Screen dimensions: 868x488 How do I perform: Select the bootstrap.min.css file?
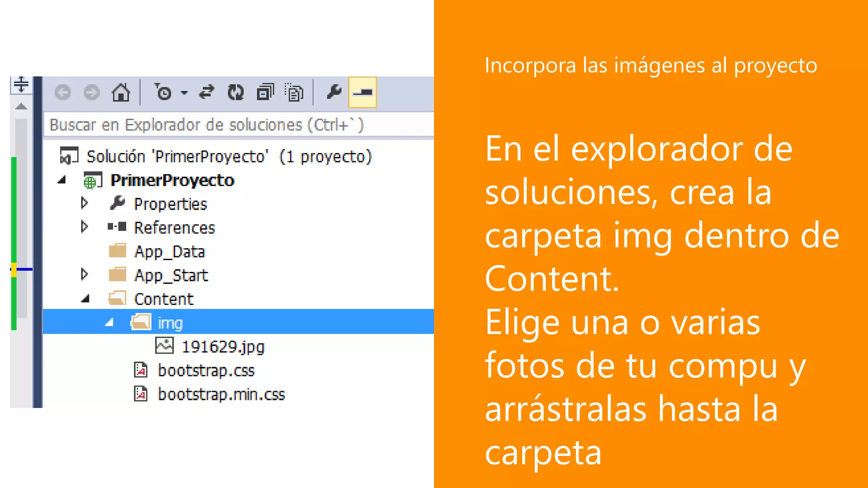click(221, 394)
